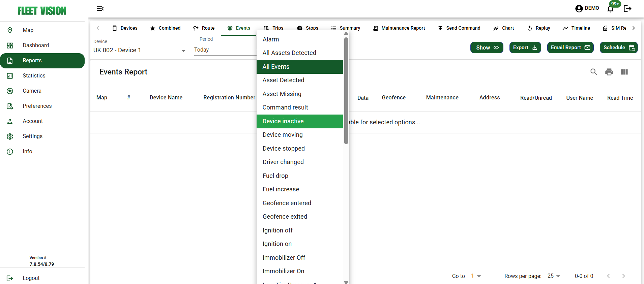
Task: Click the search icon in Events Report
Action: click(593, 72)
